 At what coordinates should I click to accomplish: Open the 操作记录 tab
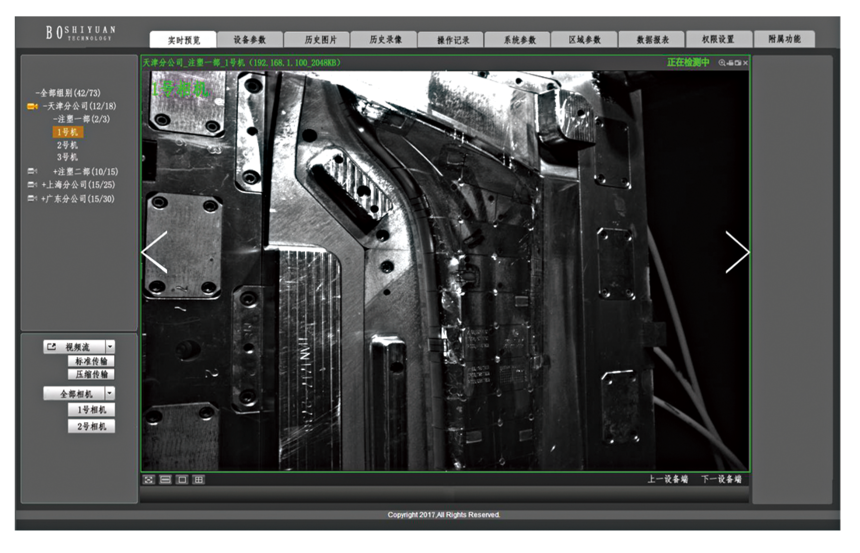pos(452,40)
